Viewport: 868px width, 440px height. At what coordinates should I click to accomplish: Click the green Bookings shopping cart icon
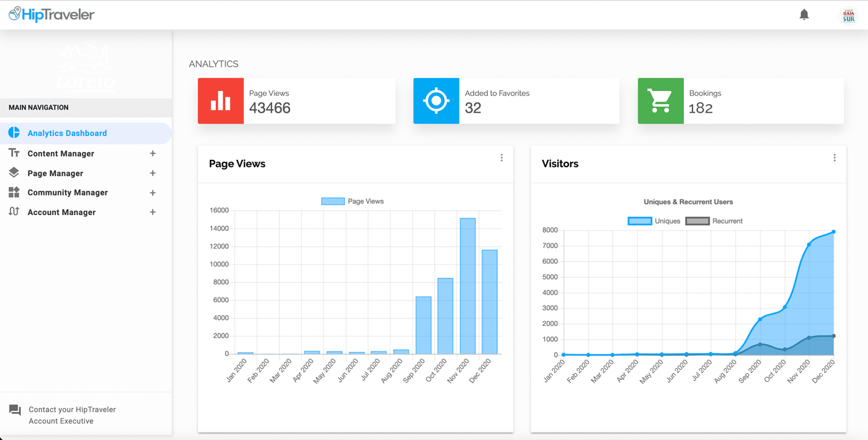pos(660,101)
